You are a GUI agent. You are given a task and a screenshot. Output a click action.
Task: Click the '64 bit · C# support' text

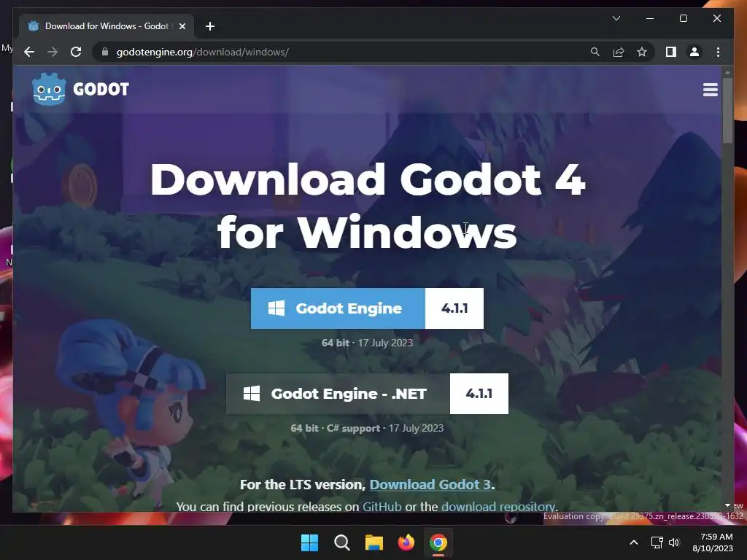(336, 427)
